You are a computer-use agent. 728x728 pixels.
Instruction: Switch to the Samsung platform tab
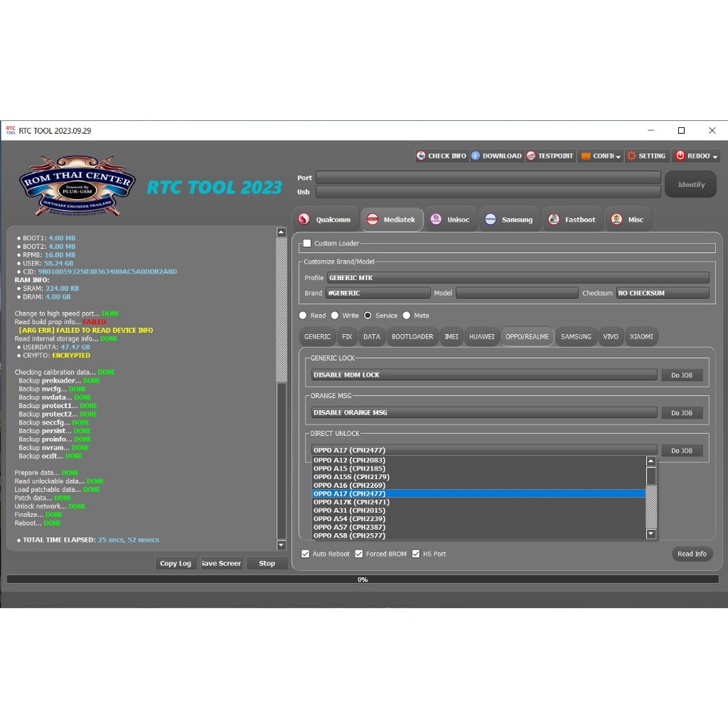[508, 220]
